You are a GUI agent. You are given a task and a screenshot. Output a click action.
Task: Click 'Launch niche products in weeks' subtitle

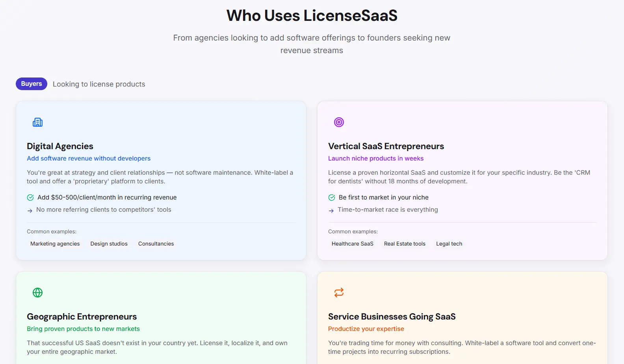click(x=376, y=159)
